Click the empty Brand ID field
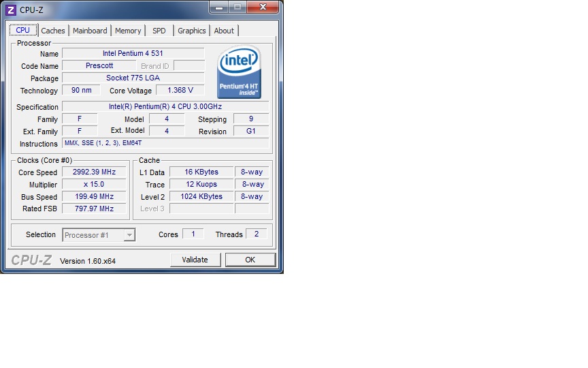Viewport: 588px width, 368px height. 189,65
